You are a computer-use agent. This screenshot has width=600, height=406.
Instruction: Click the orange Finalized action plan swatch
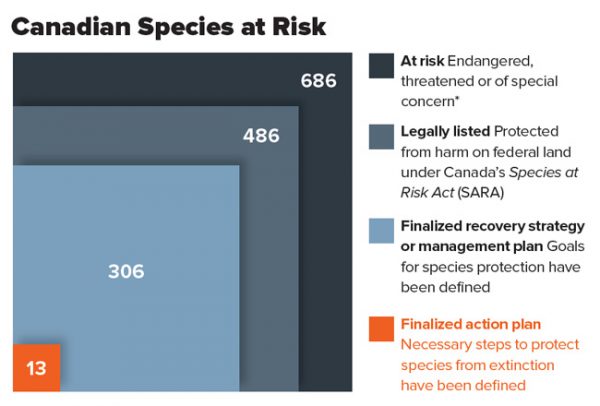381,329
